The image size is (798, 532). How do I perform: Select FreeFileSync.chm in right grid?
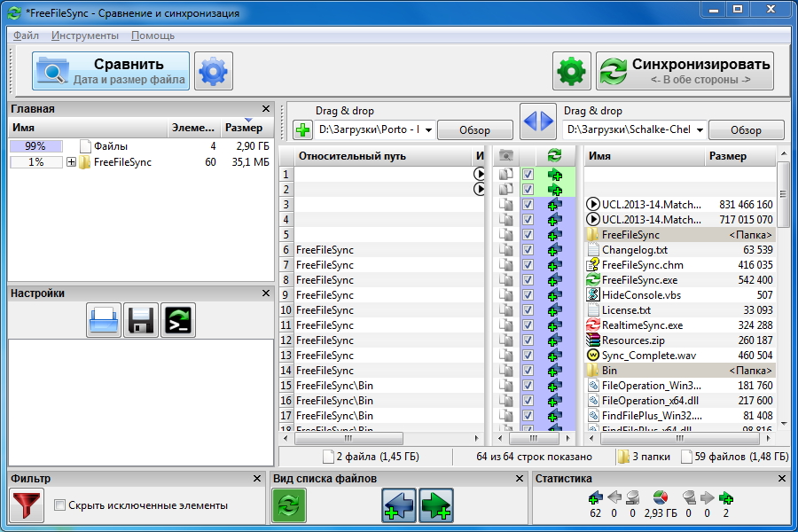tap(680, 265)
